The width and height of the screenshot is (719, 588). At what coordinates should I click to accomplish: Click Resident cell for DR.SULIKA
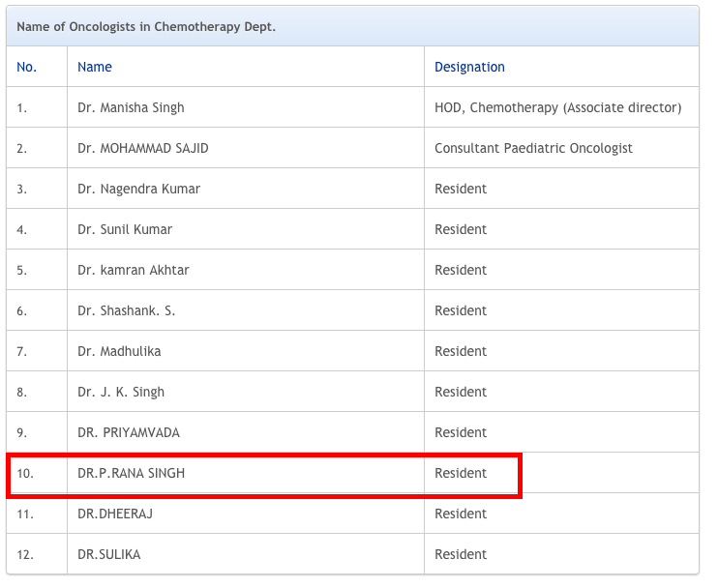(461, 554)
